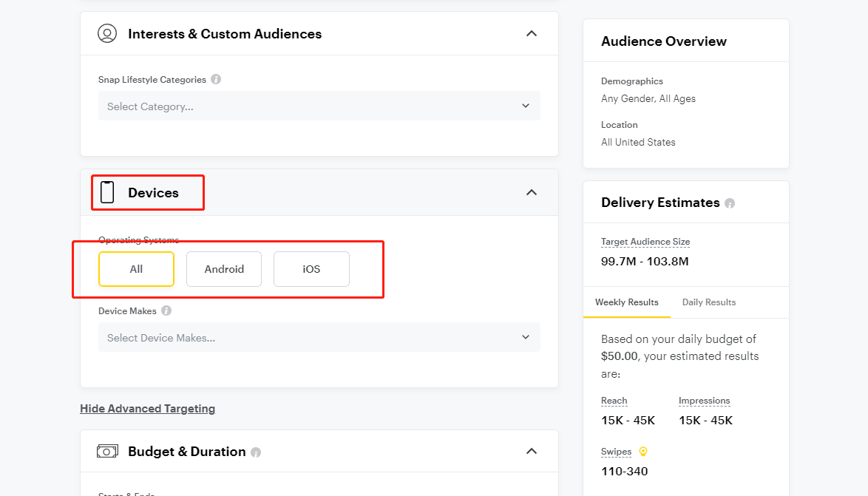The image size is (868, 496).
Task: Click the Reach metric label
Action: (614, 401)
